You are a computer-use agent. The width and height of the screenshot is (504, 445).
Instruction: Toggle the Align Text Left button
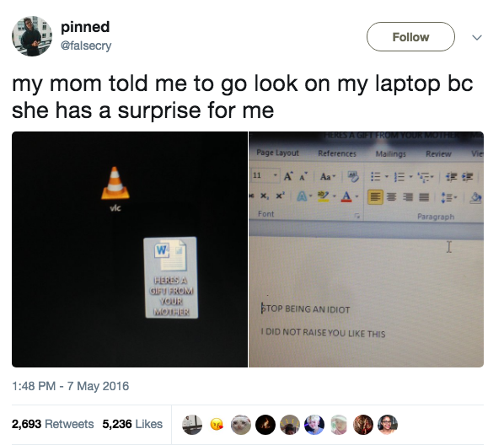(x=375, y=196)
